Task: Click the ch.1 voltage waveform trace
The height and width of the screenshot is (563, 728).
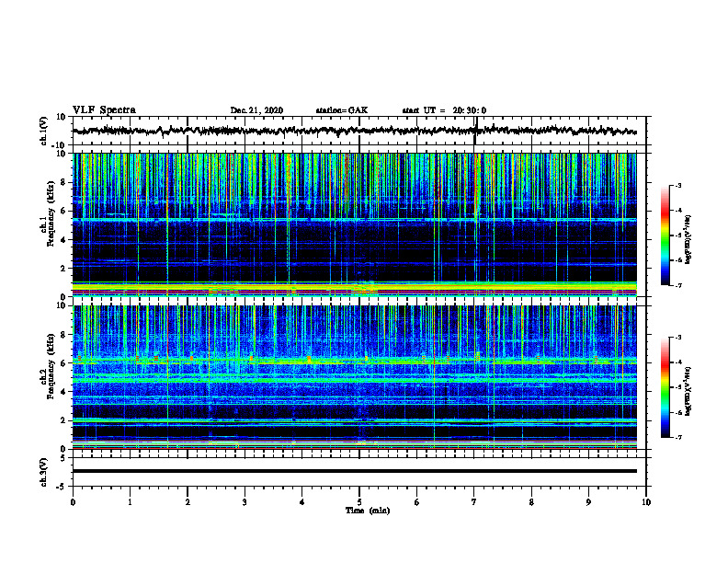Action: tap(354, 131)
